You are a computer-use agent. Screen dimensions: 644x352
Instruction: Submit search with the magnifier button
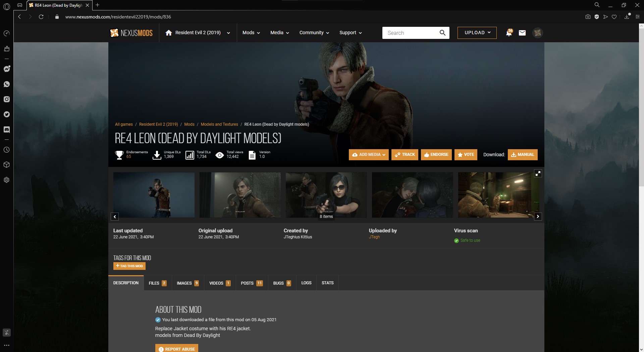(443, 33)
